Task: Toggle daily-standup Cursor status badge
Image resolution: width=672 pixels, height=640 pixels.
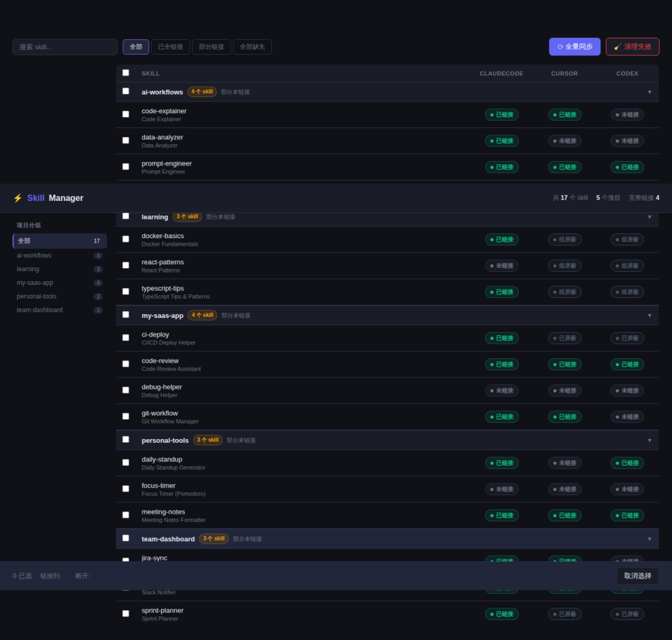Action: click(564, 463)
